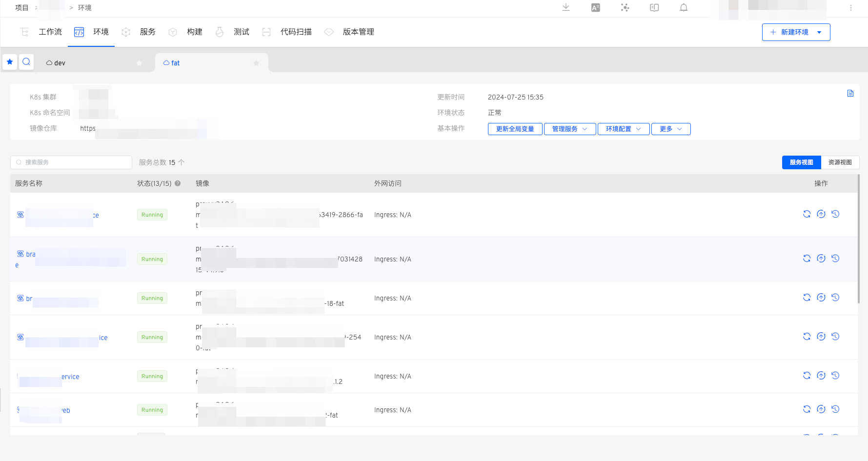Screen dimensions: 868x461
Task: Update the service whose name ends in eb
Action: click(821, 409)
